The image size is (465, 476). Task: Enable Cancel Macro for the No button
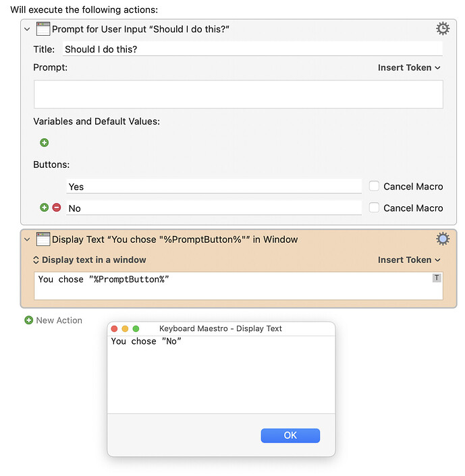[x=375, y=208]
